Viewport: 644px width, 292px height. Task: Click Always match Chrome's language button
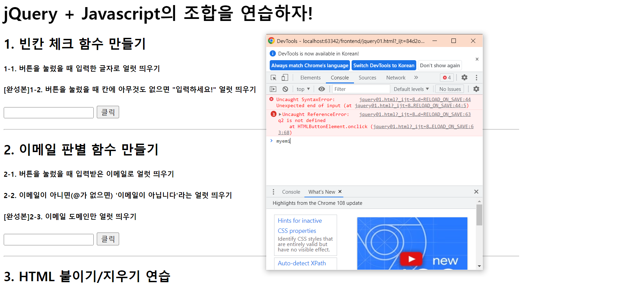(x=310, y=66)
